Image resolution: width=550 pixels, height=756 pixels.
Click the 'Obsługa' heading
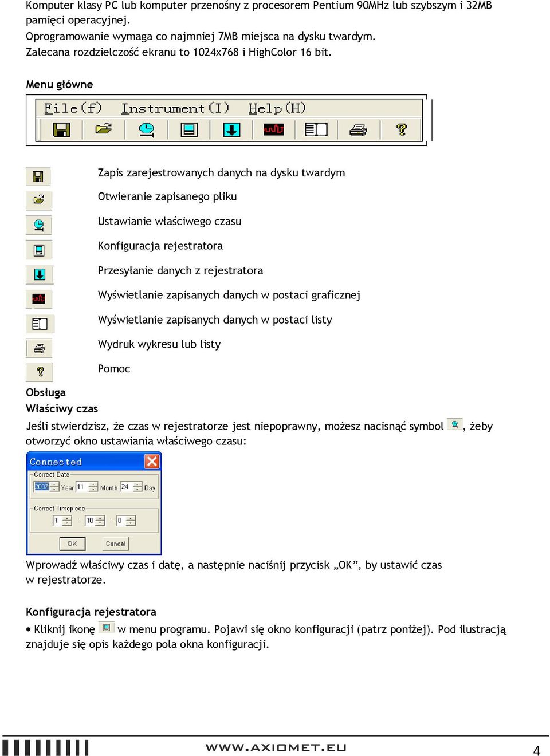46,392
